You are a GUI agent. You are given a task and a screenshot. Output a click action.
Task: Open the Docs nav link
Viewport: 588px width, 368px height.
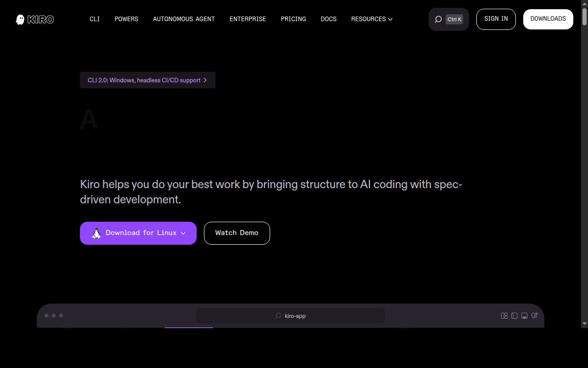point(328,19)
